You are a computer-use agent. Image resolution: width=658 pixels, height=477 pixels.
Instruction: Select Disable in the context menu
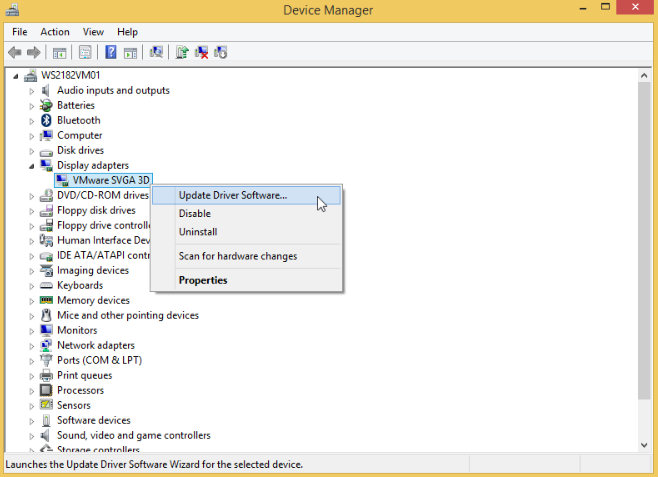[194, 214]
